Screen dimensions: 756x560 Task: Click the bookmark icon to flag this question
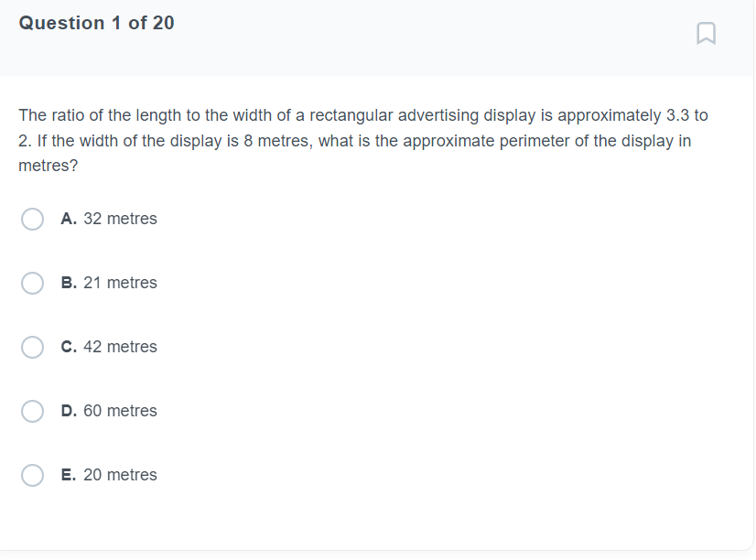(706, 34)
